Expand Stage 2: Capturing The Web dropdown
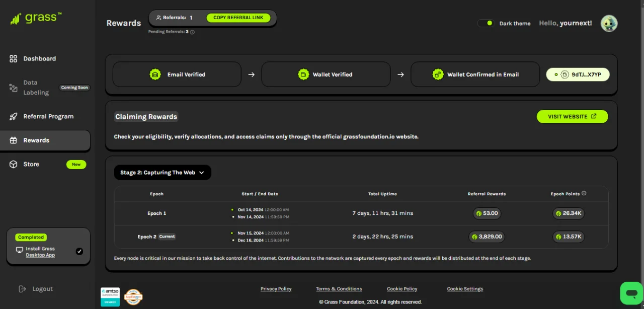The width and height of the screenshot is (644, 309). click(x=163, y=173)
